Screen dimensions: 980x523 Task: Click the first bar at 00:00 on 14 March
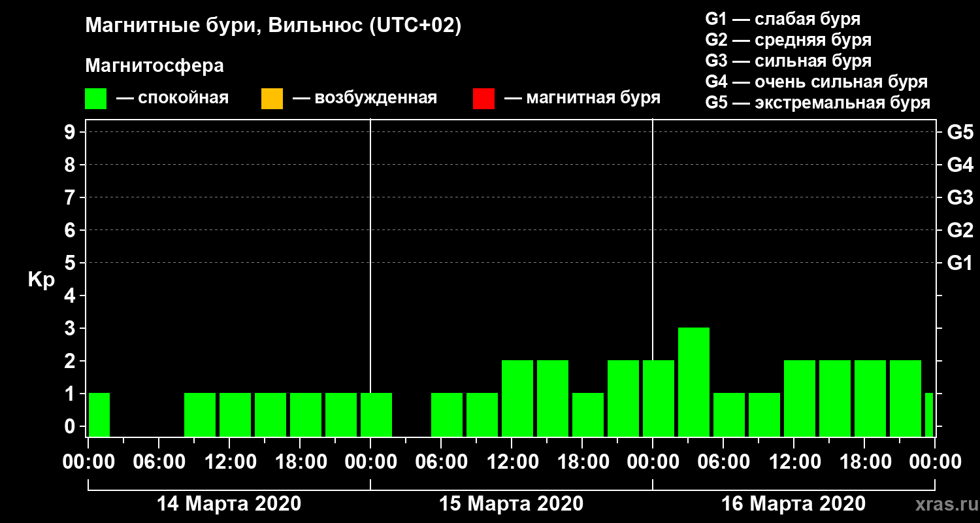pos(99,414)
